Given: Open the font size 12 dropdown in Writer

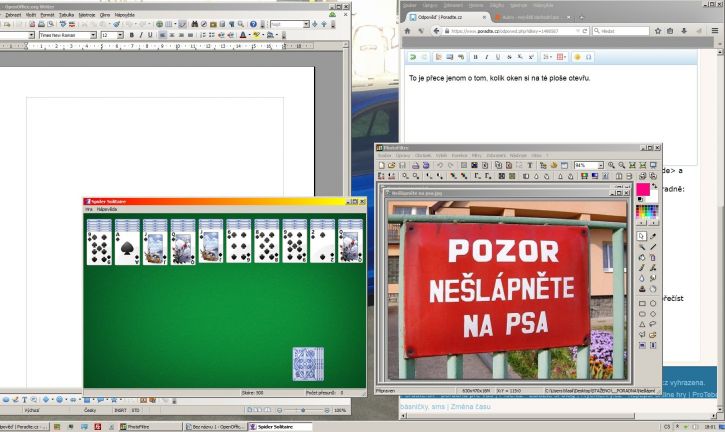Looking at the screenshot, I should coord(120,35).
